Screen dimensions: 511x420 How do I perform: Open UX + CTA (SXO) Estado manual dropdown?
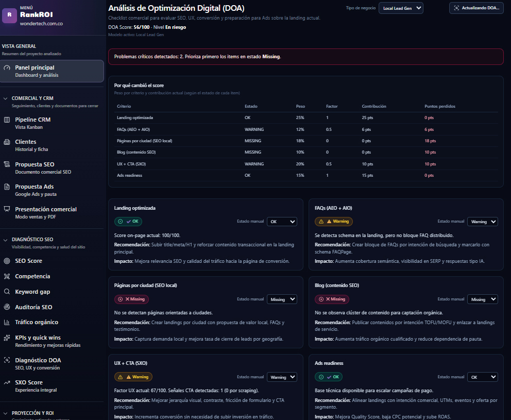282,377
